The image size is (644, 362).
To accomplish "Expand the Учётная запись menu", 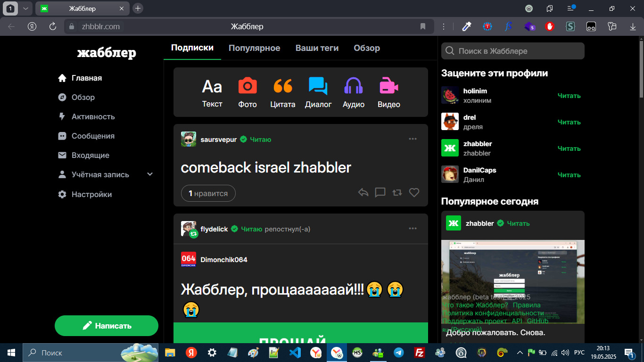I will (150, 174).
